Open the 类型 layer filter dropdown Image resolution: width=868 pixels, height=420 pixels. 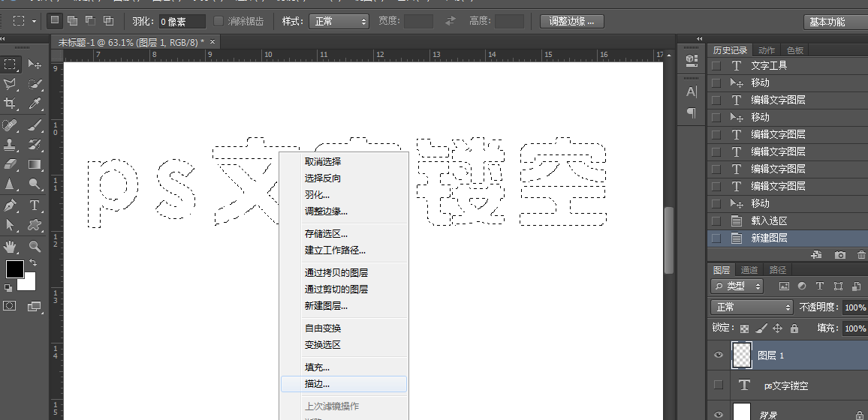(x=737, y=286)
